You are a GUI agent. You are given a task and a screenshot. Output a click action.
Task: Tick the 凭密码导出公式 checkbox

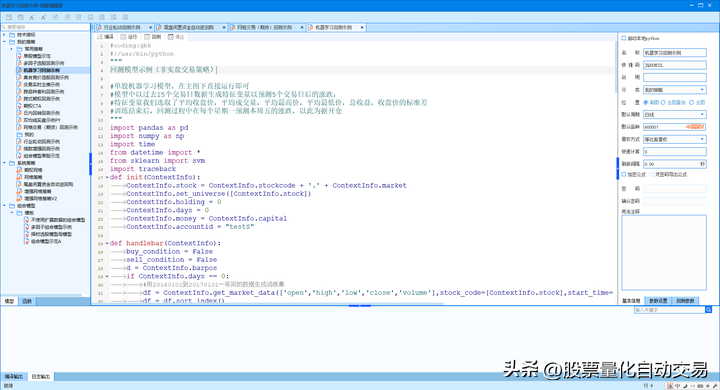pos(651,175)
